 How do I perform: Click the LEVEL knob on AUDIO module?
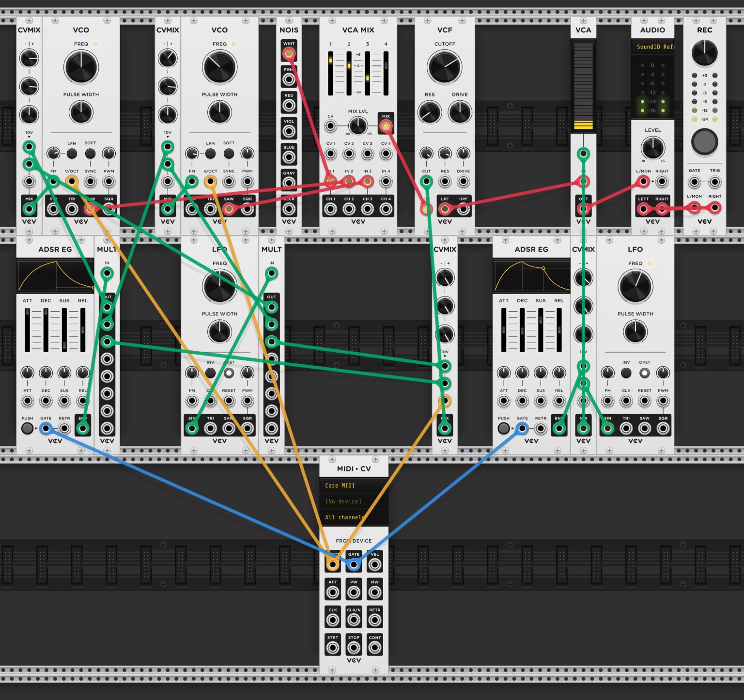click(652, 148)
